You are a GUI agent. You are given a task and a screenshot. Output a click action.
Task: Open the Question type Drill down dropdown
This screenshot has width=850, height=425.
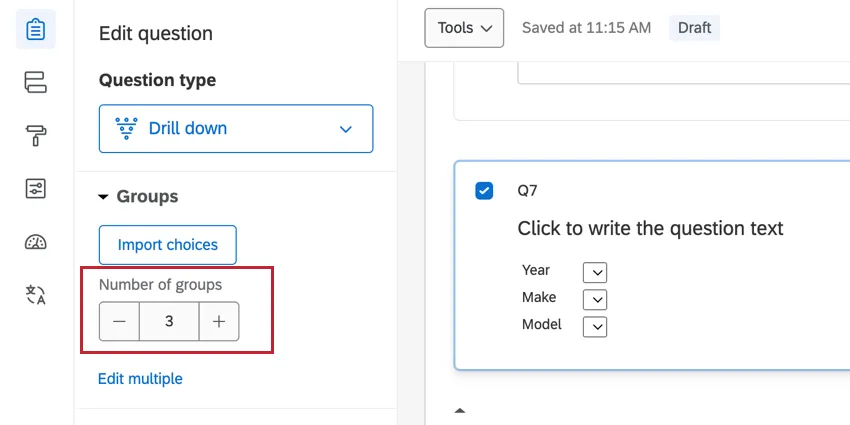pos(236,128)
